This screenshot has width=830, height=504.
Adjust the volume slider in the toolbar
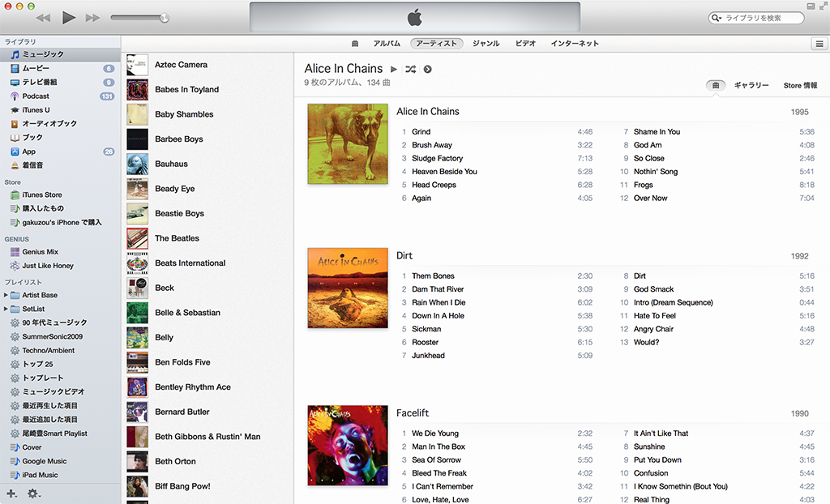click(139, 18)
